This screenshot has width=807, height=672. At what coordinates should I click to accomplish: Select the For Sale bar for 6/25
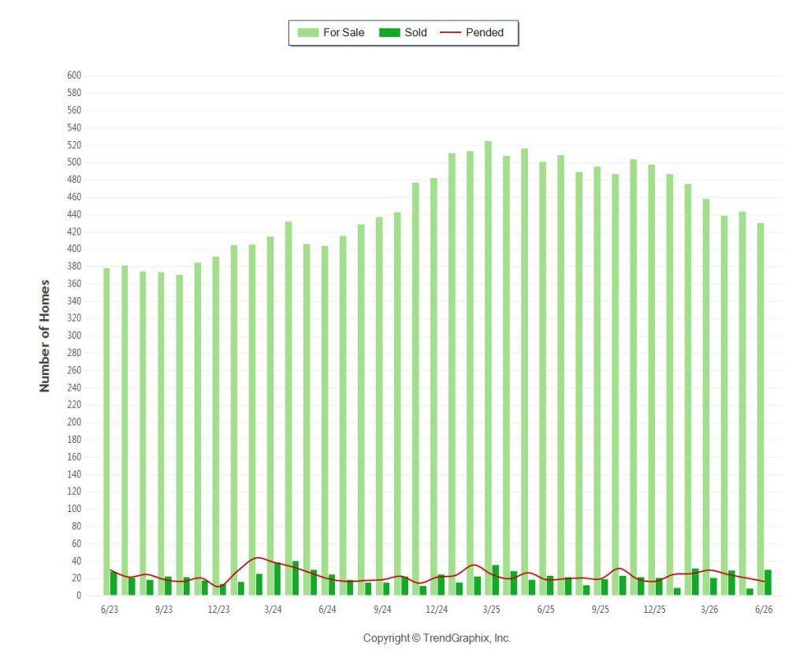coord(542,379)
